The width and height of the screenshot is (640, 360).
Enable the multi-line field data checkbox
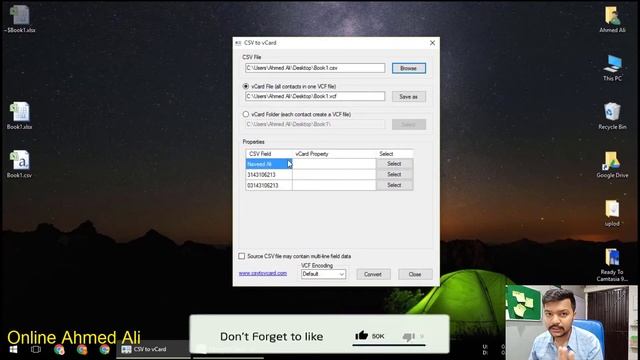[x=242, y=256]
